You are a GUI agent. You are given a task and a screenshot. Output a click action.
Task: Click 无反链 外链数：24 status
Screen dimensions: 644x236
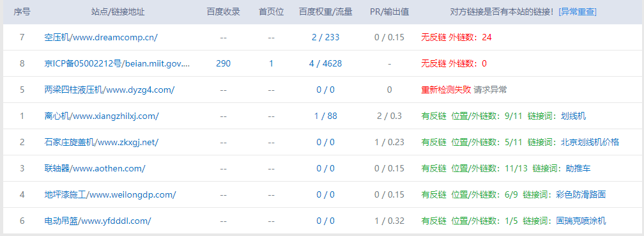(456, 37)
